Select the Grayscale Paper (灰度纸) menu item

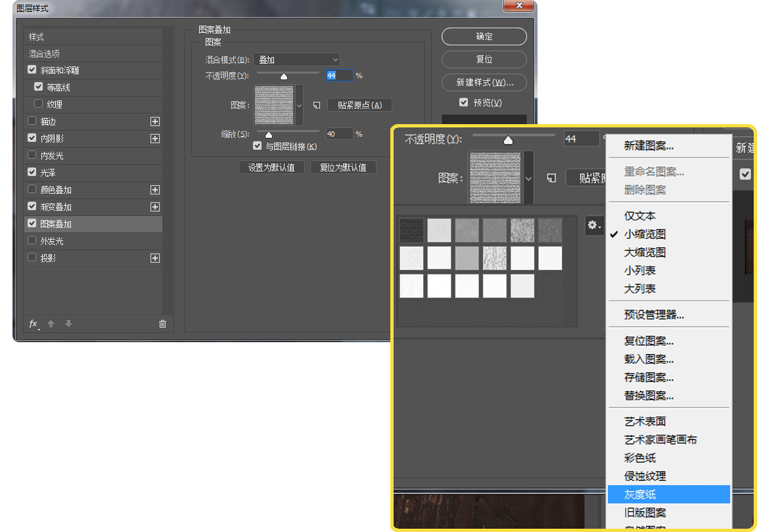click(x=669, y=495)
